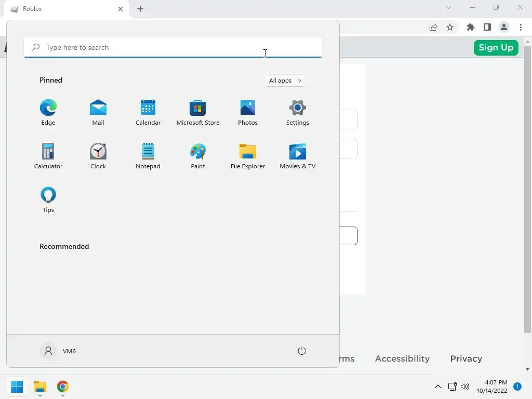Open the Chrome extensions puzzle icon
Viewport: 532px width, 399px height.
pyautogui.click(x=471, y=27)
